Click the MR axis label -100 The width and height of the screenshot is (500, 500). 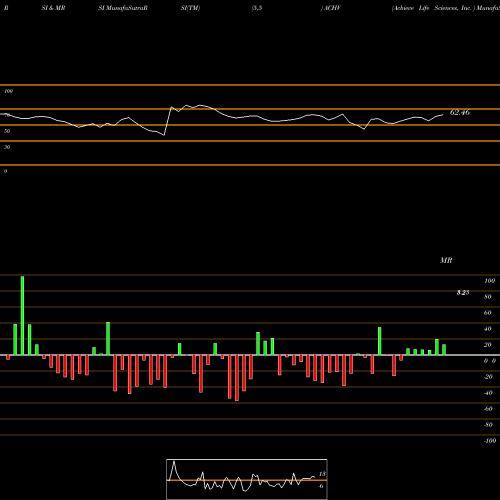[x=490, y=441]
